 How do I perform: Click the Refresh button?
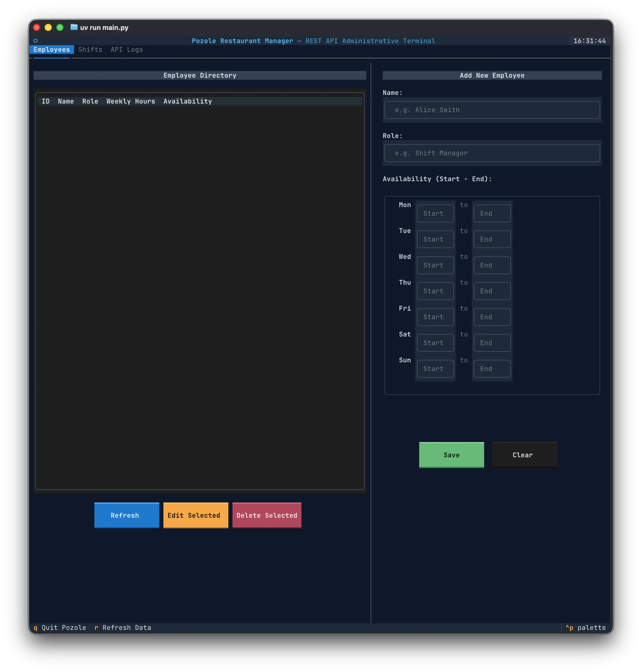(x=127, y=515)
